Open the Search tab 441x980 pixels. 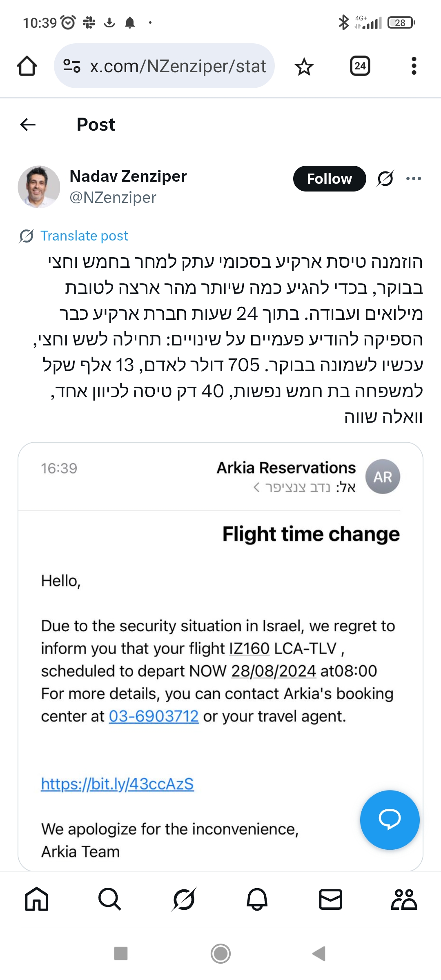pyautogui.click(x=110, y=899)
